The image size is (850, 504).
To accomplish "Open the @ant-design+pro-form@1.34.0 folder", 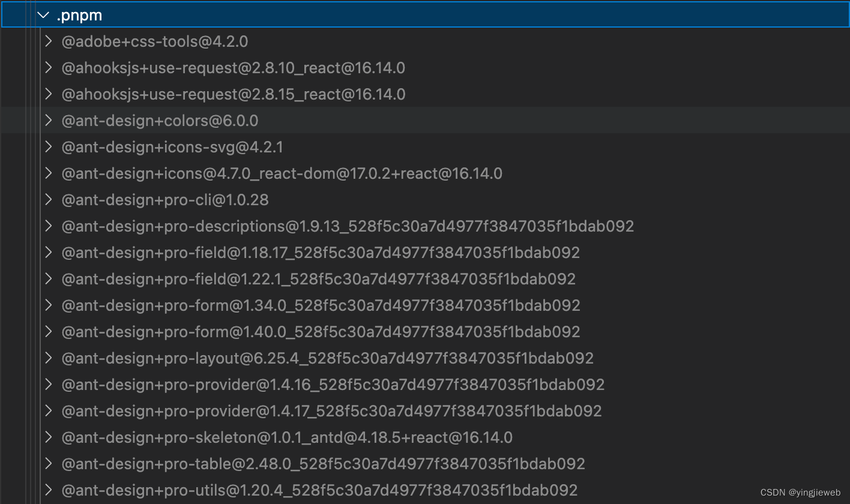I will point(425,305).
